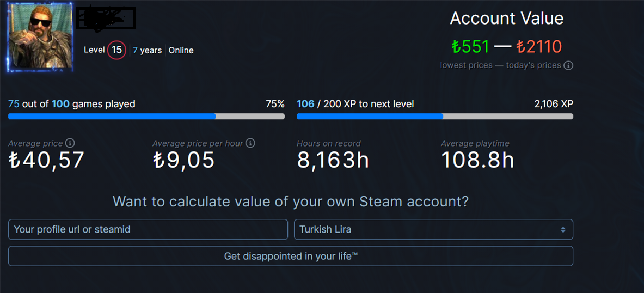Viewport: 644px width, 293px height.
Task: Click the Account Value heading
Action: [x=506, y=19]
